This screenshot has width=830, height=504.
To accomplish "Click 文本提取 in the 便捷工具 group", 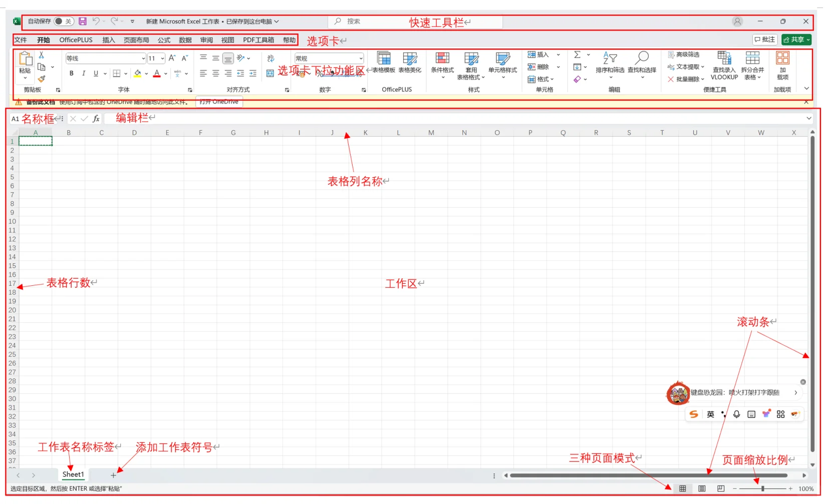I will (x=686, y=67).
